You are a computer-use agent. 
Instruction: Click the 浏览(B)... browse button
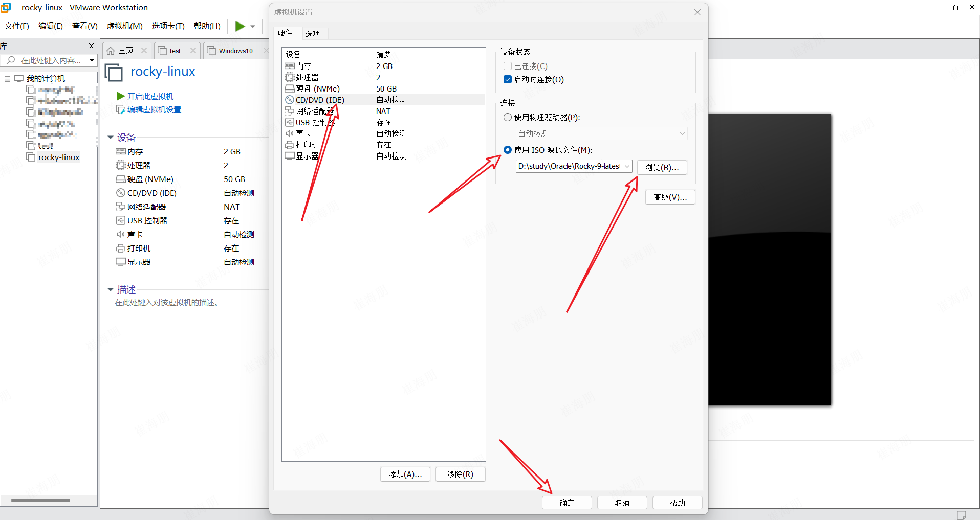pyautogui.click(x=662, y=167)
